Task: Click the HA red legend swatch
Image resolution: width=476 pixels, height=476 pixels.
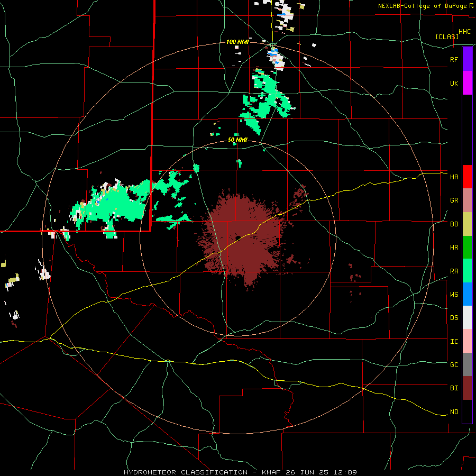Action: coord(467,177)
